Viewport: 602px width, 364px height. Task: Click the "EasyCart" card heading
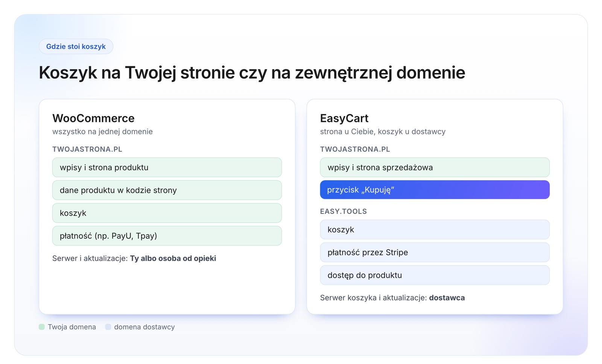click(344, 118)
